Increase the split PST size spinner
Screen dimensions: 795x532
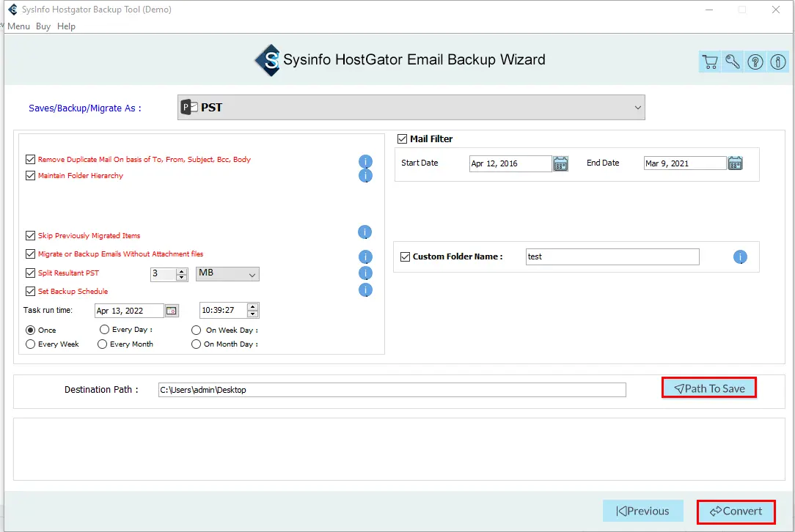click(182, 270)
